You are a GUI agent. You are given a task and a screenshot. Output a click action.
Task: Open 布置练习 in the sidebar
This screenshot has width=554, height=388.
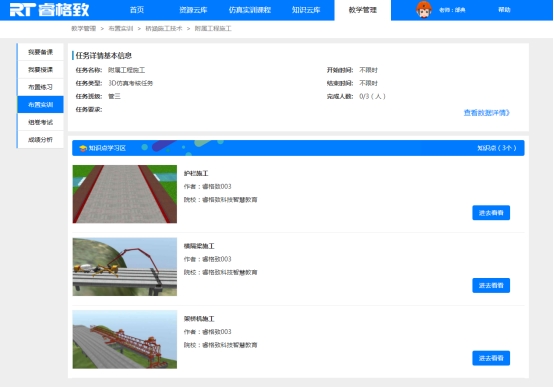(x=40, y=87)
